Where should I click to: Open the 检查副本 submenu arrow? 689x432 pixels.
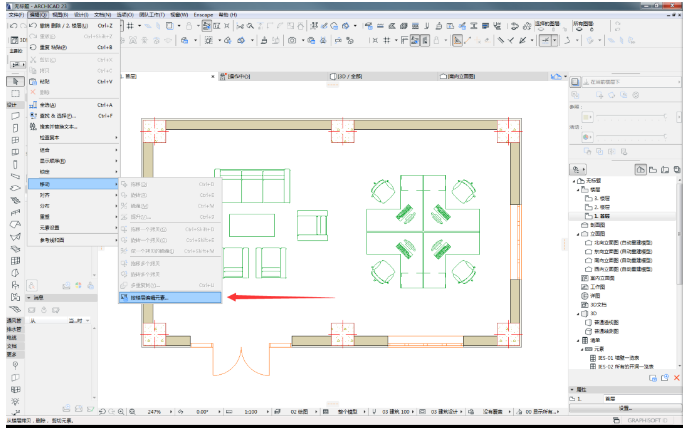click(x=116, y=138)
